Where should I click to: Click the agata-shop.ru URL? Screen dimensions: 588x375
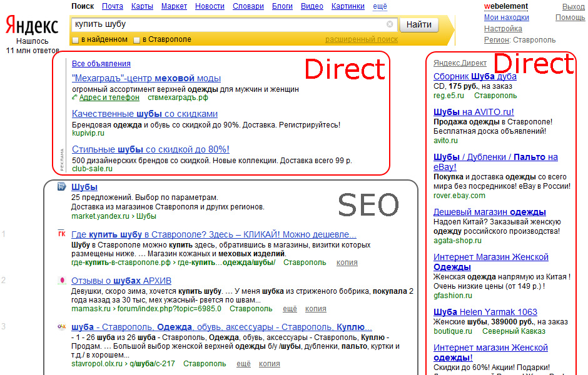click(457, 241)
